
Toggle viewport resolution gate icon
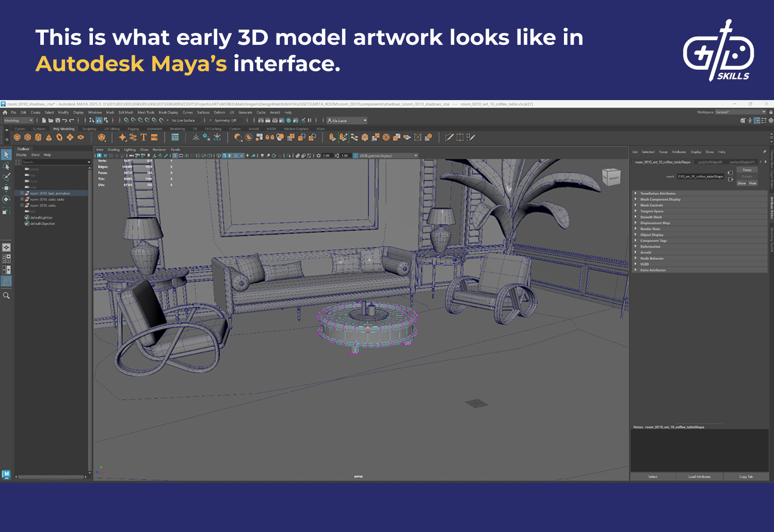click(186, 155)
